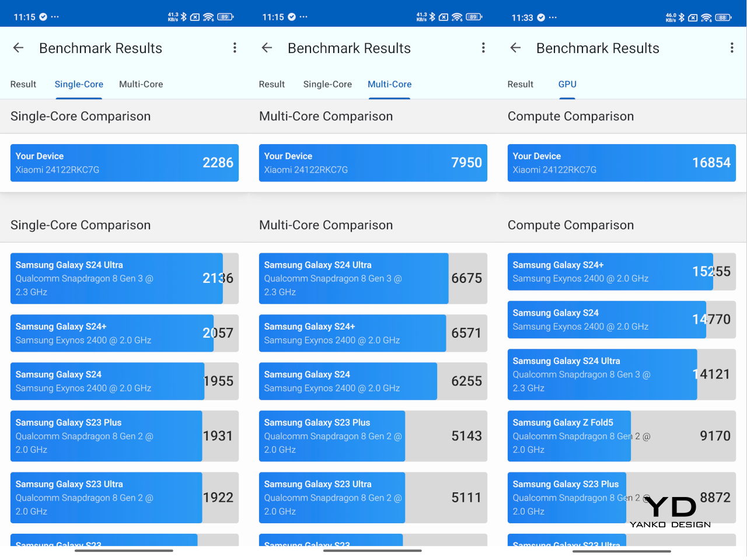The height and width of the screenshot is (560, 747).
Task: Tap the battery icon showing 88
Action: tap(724, 17)
